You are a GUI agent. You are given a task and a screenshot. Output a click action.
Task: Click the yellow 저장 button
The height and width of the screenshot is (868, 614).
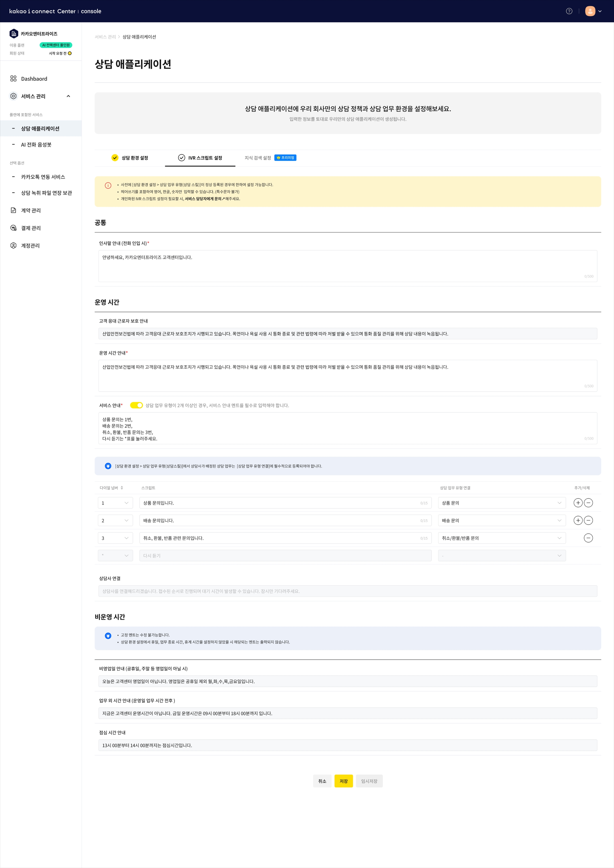point(343,781)
